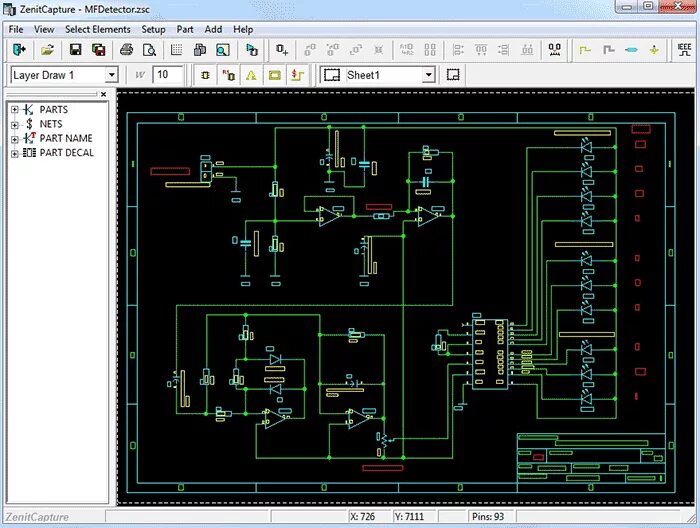Expand the NETS tree node
The height and width of the screenshot is (528, 700).
coord(15,125)
